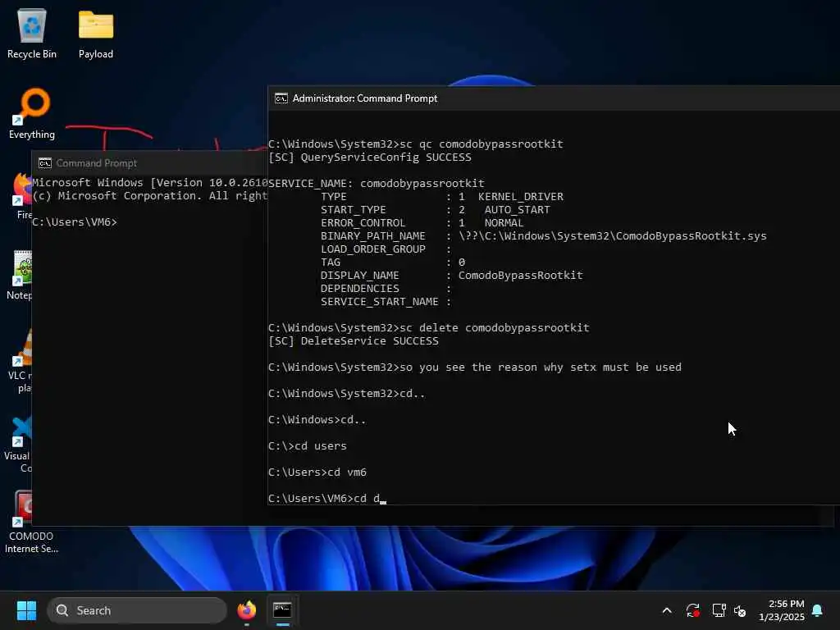Select the Firefox desktop shortcut
This screenshot has width=840, height=630.
click(22, 195)
